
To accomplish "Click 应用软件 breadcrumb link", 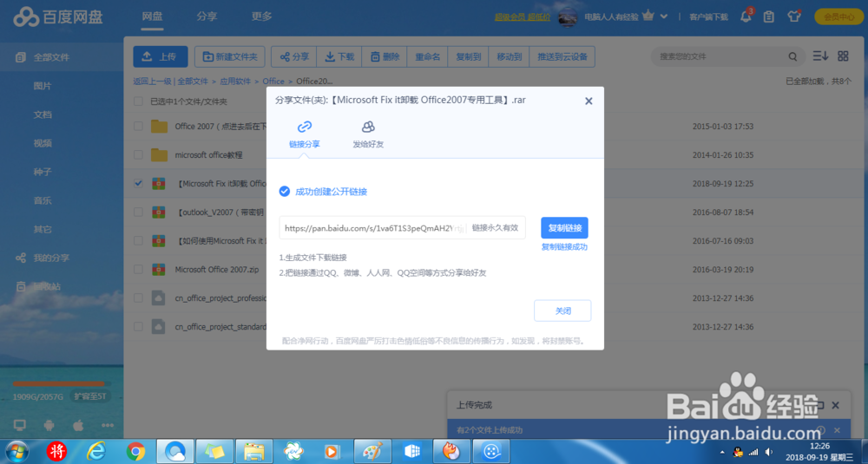I will coord(235,82).
